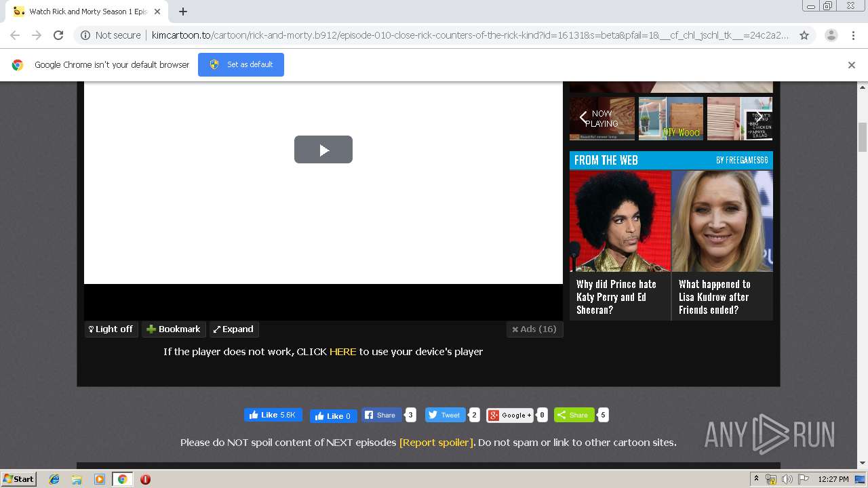868x488 pixels.
Task: Open the HERE device player link
Action: point(342,352)
